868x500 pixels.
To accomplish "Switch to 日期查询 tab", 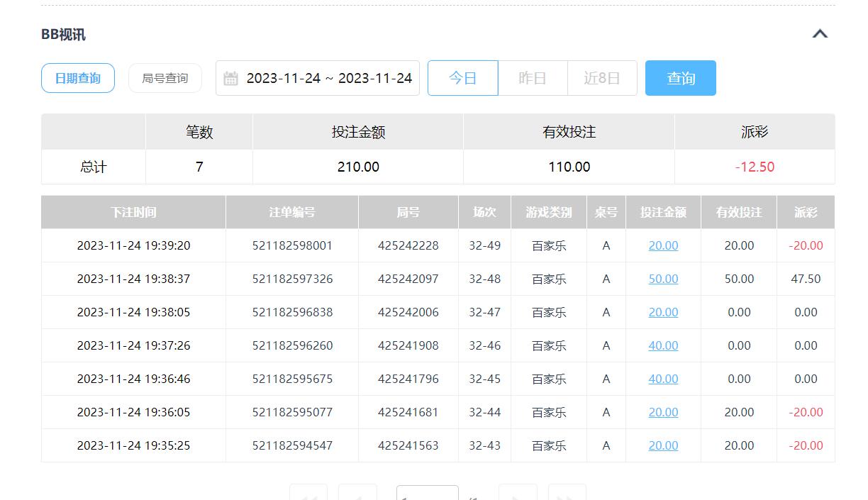I will [78, 78].
